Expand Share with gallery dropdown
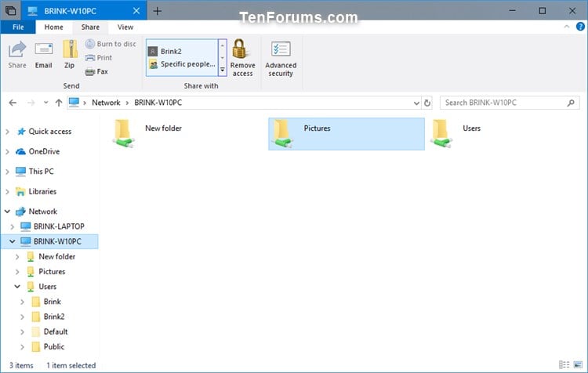This screenshot has width=588, height=373. [223, 70]
